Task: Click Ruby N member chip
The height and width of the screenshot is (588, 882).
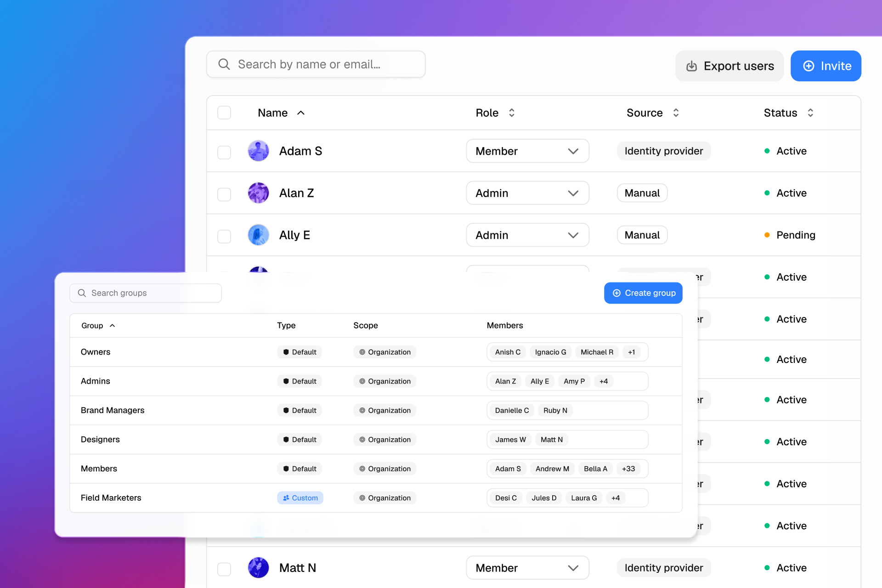Action: 555,410
